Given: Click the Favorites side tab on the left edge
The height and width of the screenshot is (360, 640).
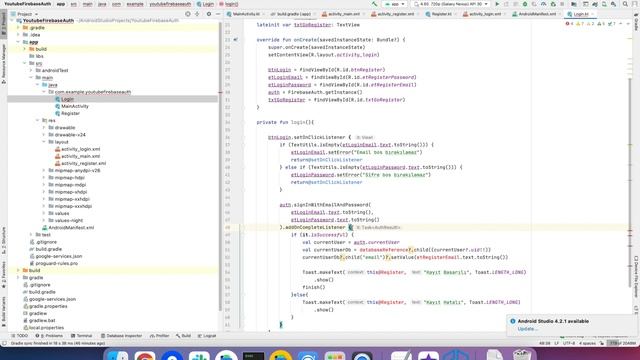Looking at the screenshot, I should click(x=4, y=275).
